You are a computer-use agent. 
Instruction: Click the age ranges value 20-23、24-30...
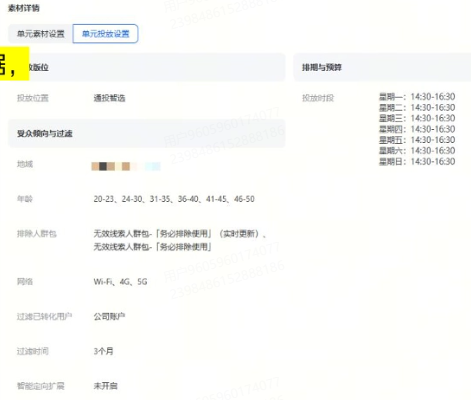pyautogui.click(x=174, y=199)
